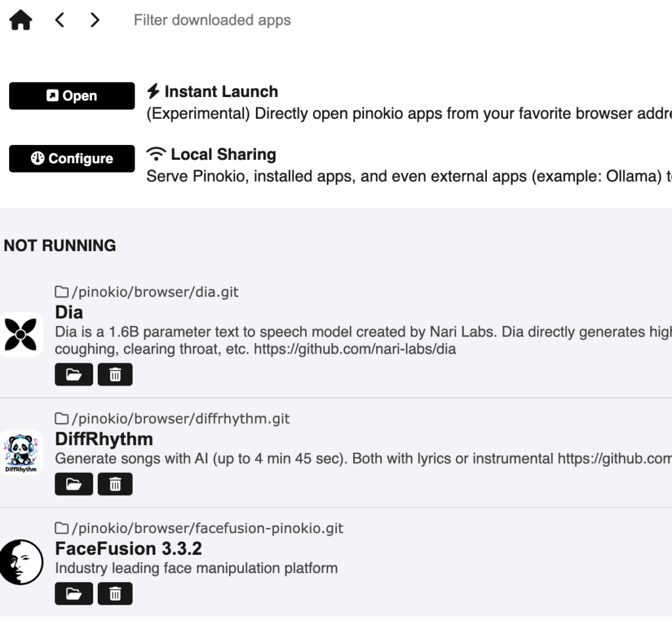Open the FaceFusion 3.3.2 app folder
Screen dimensions: 672x621
73,594
